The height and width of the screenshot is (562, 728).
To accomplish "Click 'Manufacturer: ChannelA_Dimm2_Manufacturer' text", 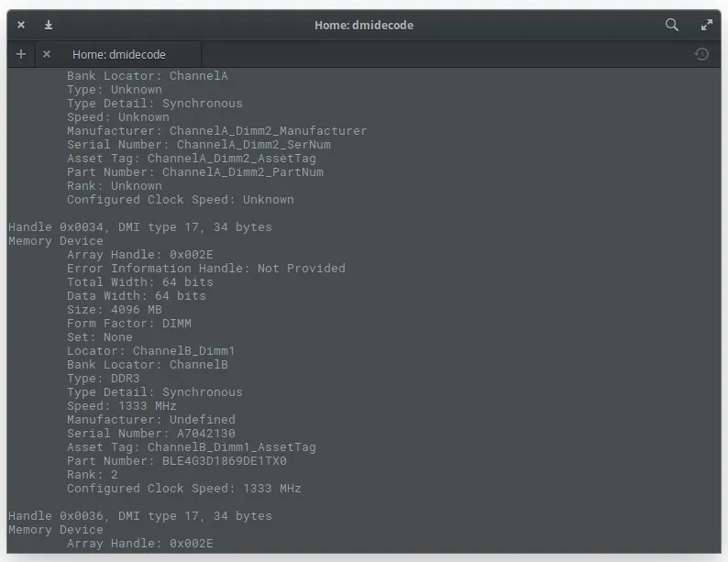I will pyautogui.click(x=217, y=130).
